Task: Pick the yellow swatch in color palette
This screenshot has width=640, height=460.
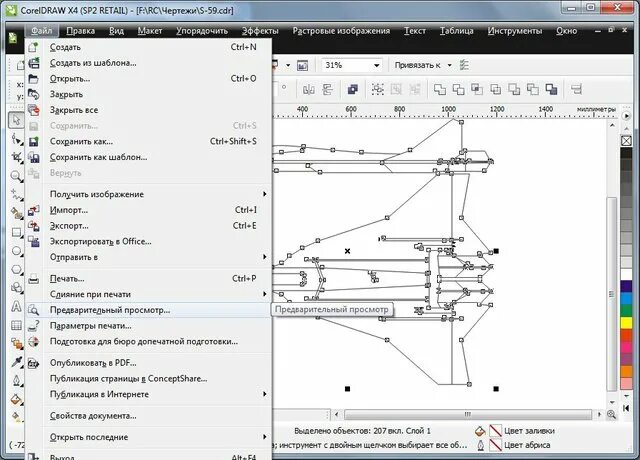Action: click(x=626, y=322)
